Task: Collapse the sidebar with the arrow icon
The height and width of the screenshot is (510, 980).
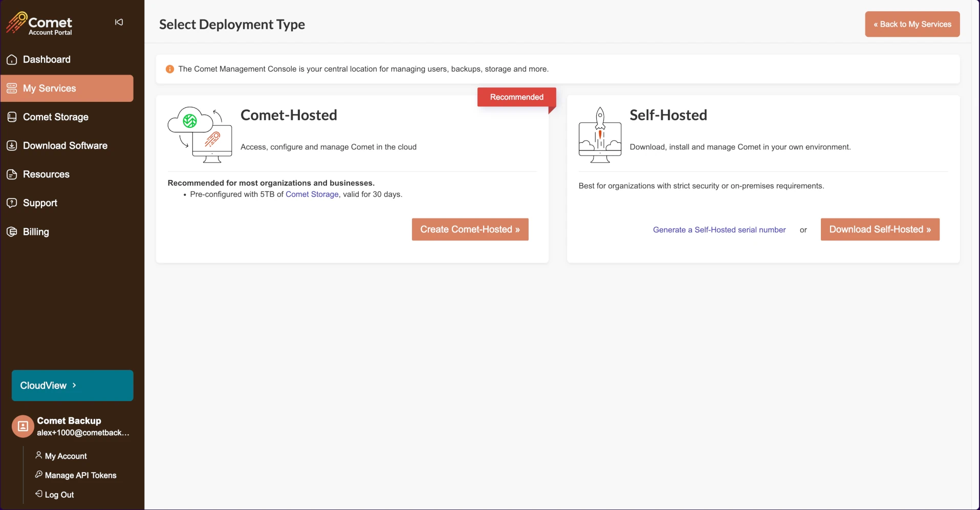Action: coord(119,22)
